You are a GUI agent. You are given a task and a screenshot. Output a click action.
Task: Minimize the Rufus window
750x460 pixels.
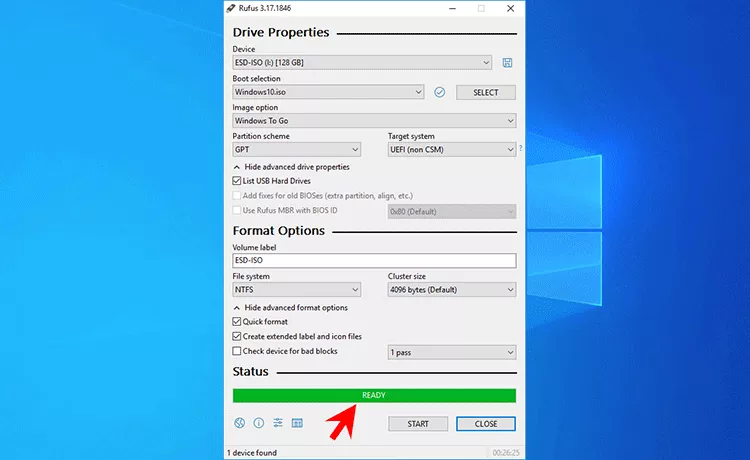click(x=452, y=8)
